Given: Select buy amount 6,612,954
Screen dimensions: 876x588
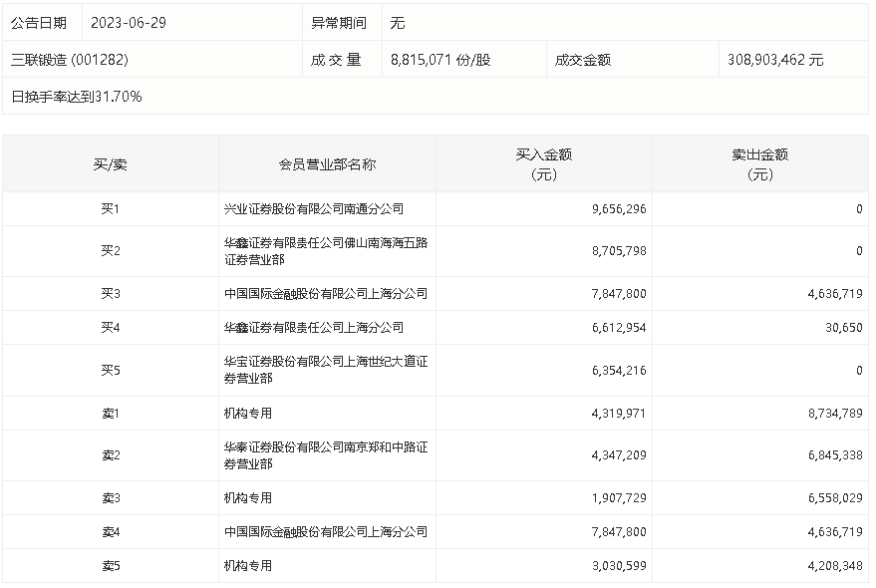Looking at the screenshot, I should [619, 328].
